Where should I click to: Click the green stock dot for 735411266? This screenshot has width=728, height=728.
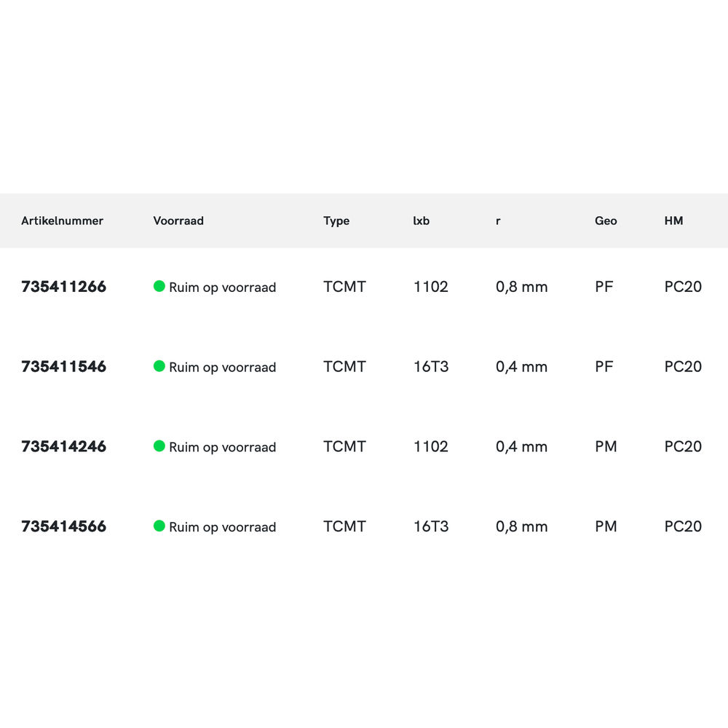(159, 286)
